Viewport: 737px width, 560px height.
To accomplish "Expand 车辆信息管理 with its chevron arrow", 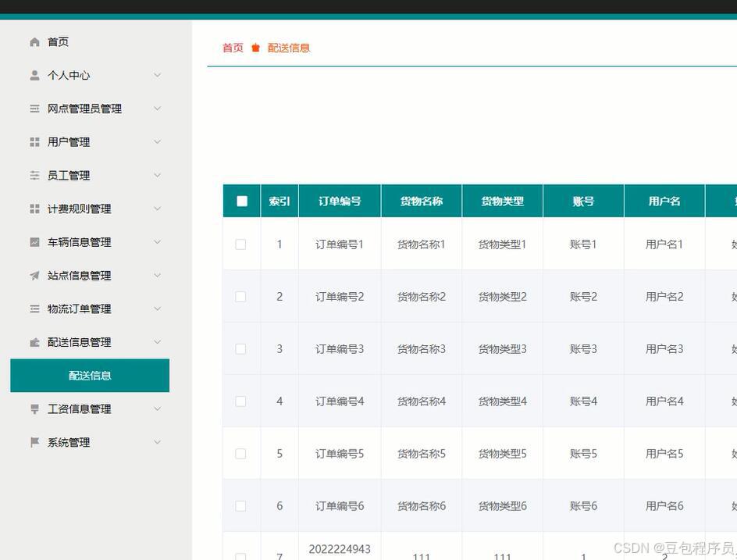I will [x=158, y=242].
